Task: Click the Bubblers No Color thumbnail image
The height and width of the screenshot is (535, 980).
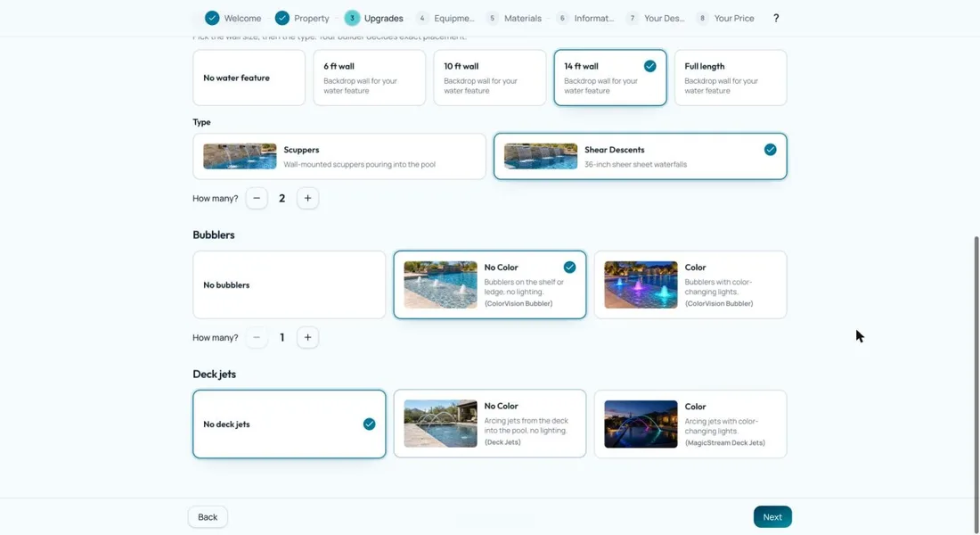Action: [441, 284]
